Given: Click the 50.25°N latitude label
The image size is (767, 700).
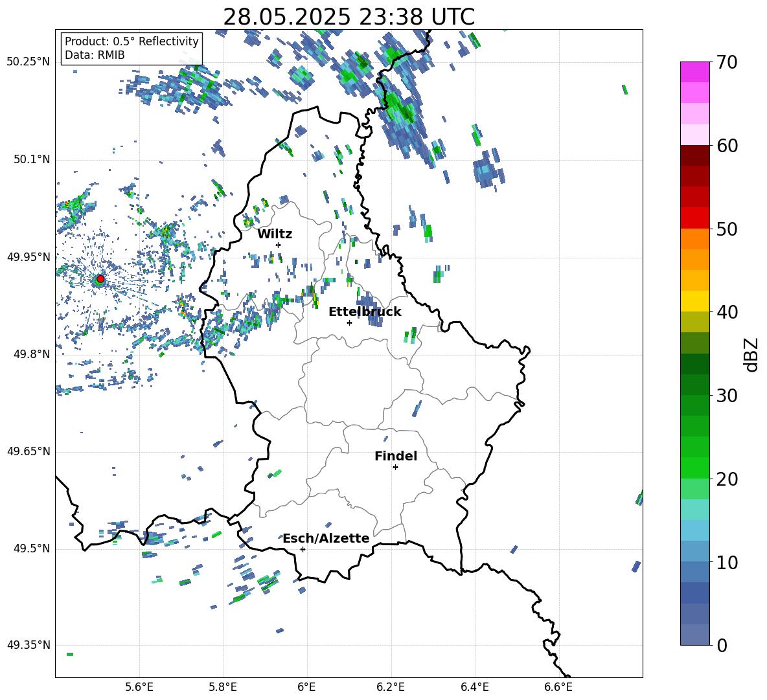Looking at the screenshot, I should point(29,62).
